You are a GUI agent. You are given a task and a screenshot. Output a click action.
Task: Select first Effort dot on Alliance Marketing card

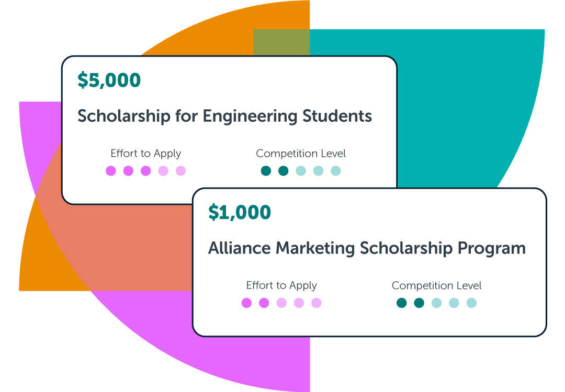pos(246,303)
